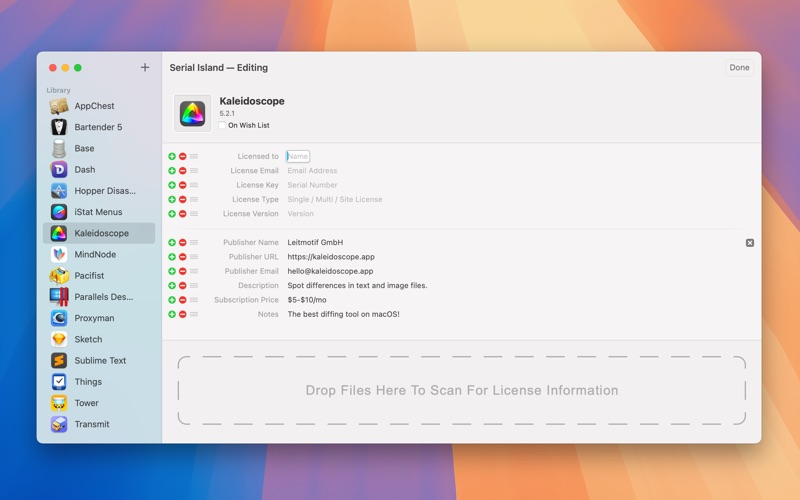The image size is (800, 500).
Task: Remove the License Email field
Action: 183,170
